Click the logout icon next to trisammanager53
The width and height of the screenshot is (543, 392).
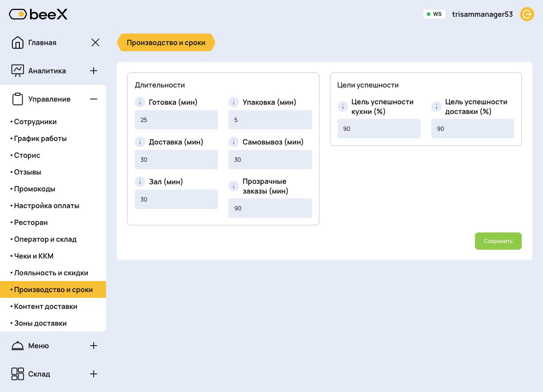coord(527,14)
